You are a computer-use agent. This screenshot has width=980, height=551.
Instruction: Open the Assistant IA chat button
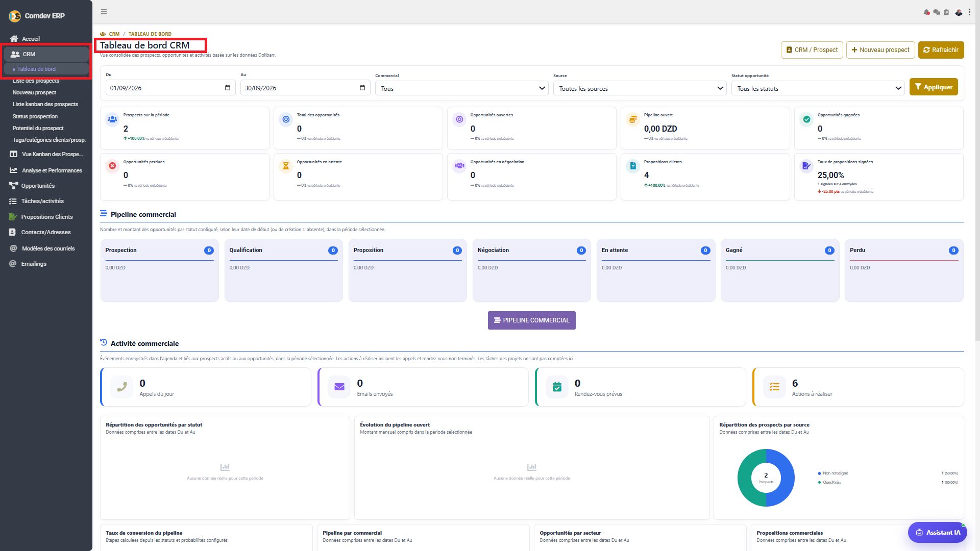click(x=938, y=533)
